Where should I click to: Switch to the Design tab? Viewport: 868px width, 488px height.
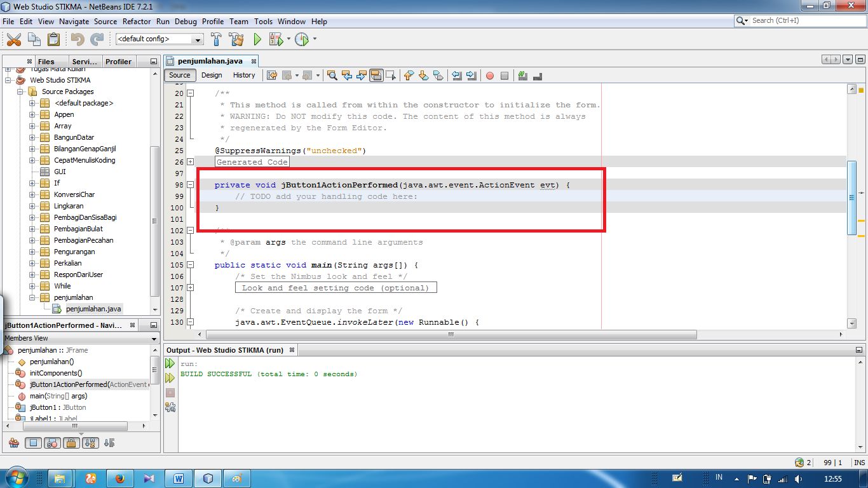pyautogui.click(x=212, y=75)
